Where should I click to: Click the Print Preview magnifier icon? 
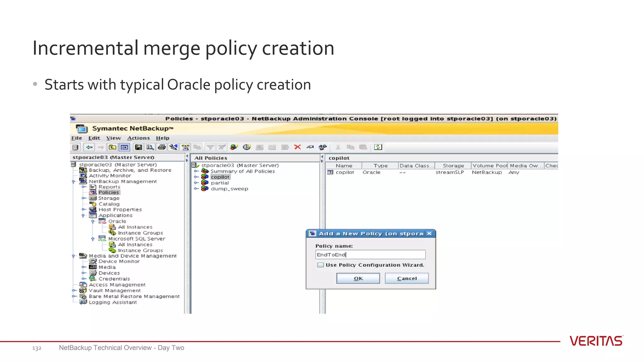point(150,147)
